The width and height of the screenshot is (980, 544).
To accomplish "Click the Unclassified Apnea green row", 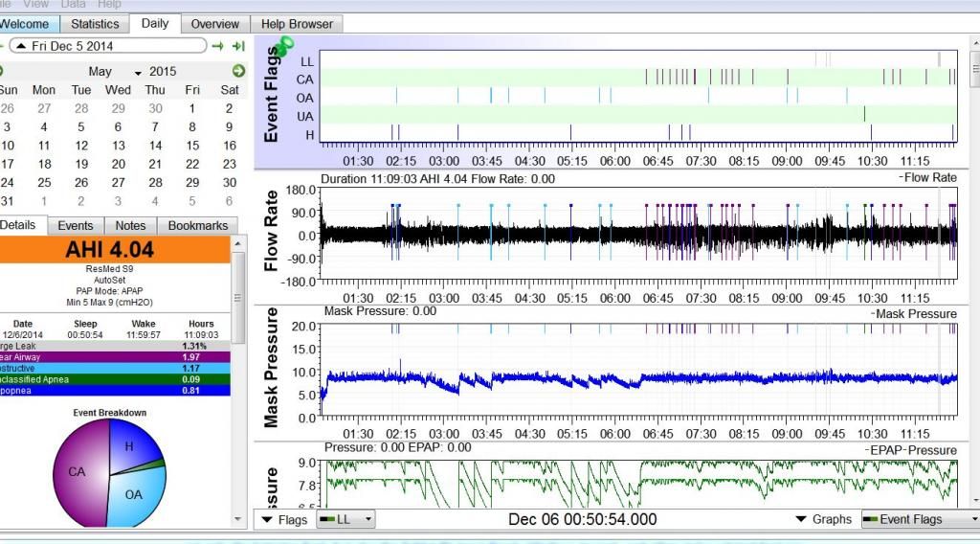I will click(115, 379).
